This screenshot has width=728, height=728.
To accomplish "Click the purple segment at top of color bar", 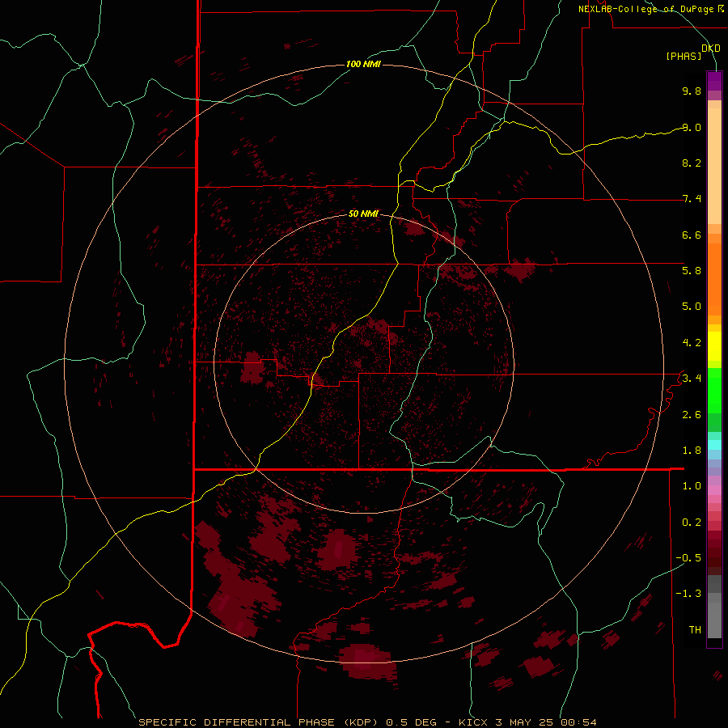I will [714, 81].
